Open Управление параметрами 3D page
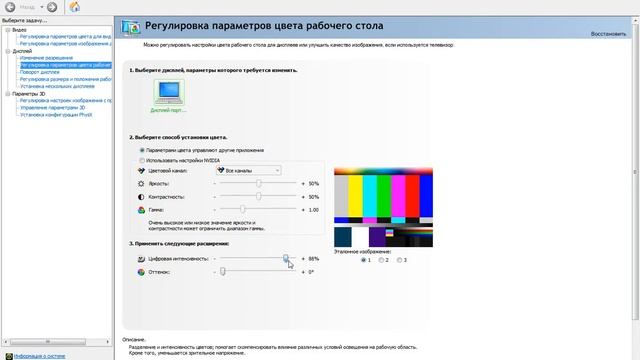 pyautogui.click(x=53, y=108)
